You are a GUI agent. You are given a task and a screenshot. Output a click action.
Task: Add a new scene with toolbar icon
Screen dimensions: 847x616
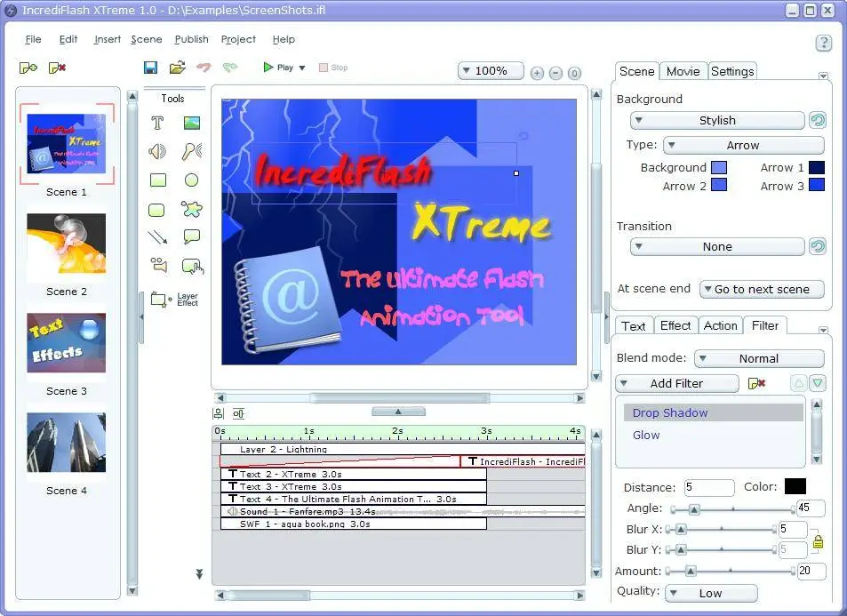pyautogui.click(x=28, y=68)
